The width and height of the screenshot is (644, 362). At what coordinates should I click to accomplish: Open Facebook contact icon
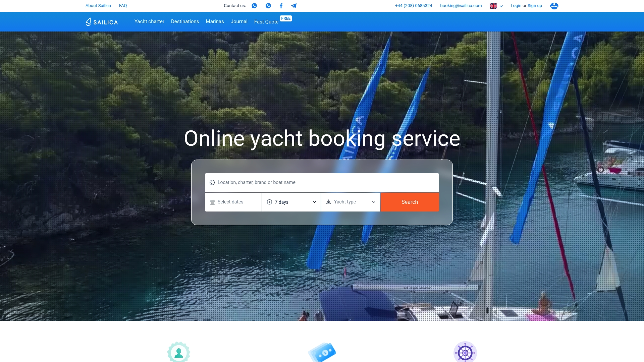(281, 6)
